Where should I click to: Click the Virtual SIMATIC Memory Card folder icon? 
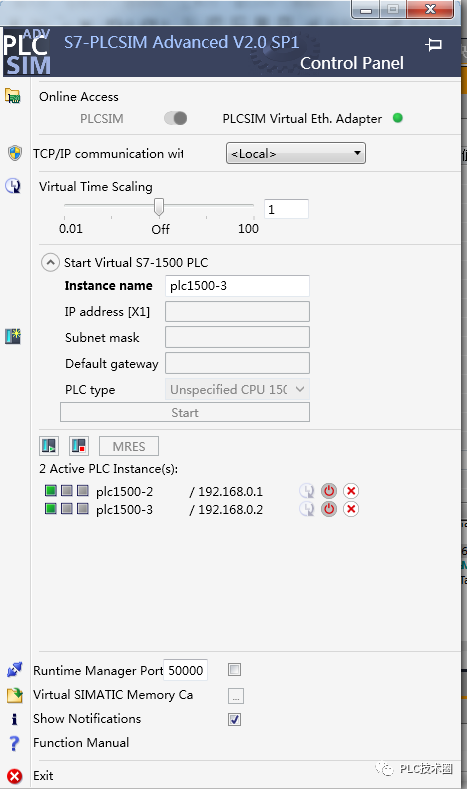click(15, 695)
